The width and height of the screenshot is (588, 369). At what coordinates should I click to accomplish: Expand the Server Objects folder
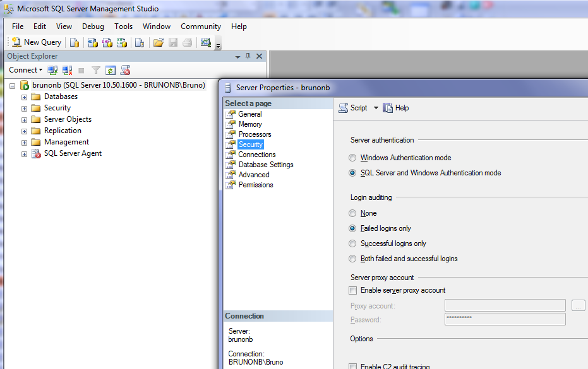(x=24, y=120)
